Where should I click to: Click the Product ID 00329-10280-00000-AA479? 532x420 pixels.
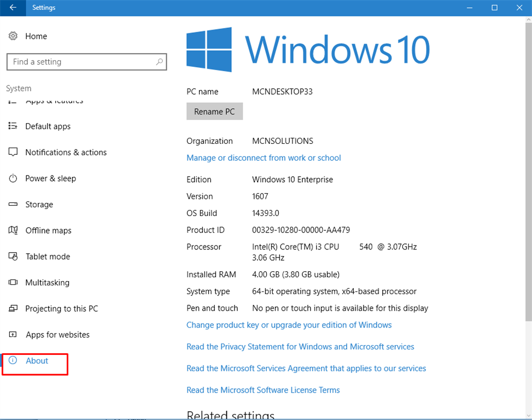pos(301,230)
